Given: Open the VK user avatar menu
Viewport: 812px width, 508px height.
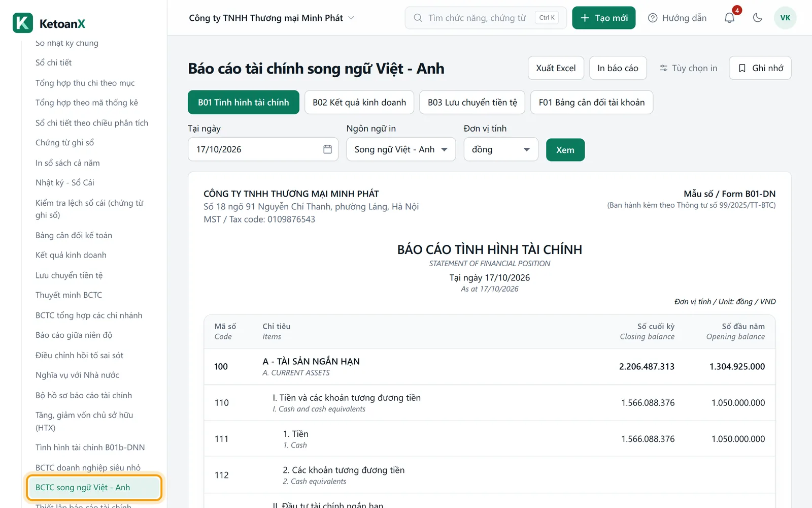Looking at the screenshot, I should (785, 18).
